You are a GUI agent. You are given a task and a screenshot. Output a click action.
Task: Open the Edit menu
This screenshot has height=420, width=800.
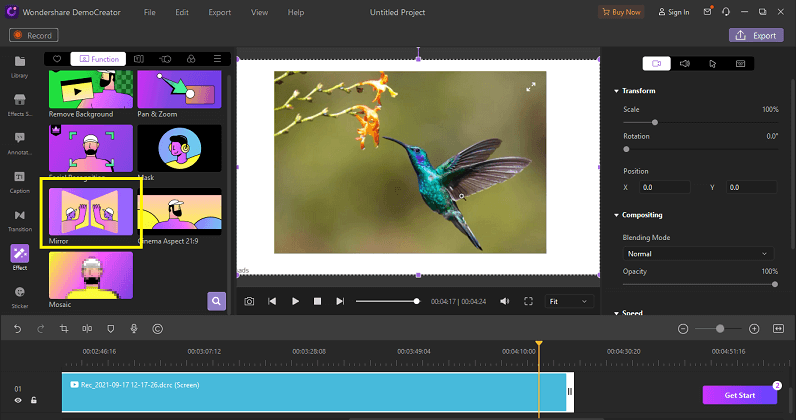pos(182,12)
